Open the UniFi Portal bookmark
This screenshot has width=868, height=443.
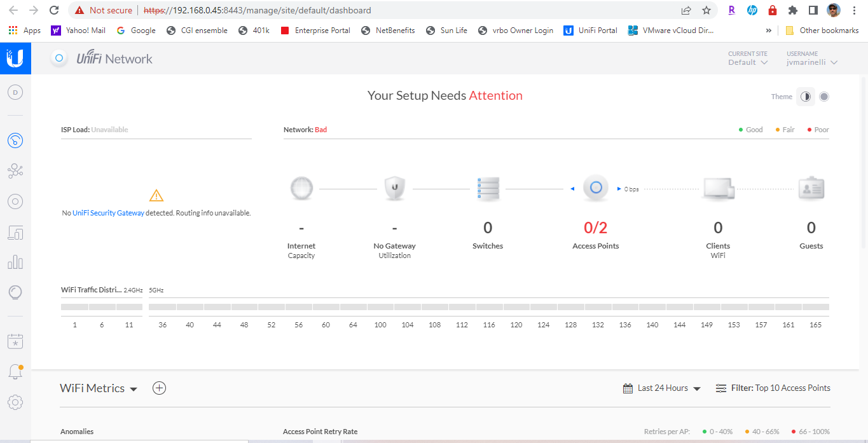591,31
